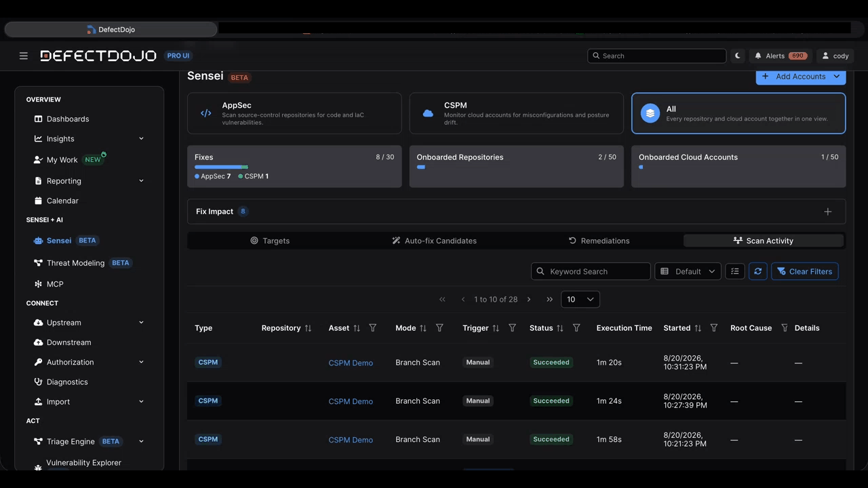Sort by the Mode column

pos(423,328)
